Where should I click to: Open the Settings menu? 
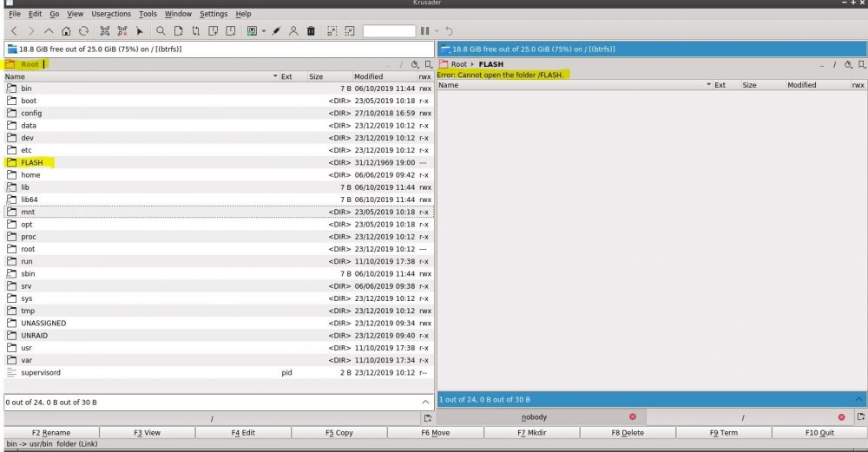(x=214, y=14)
